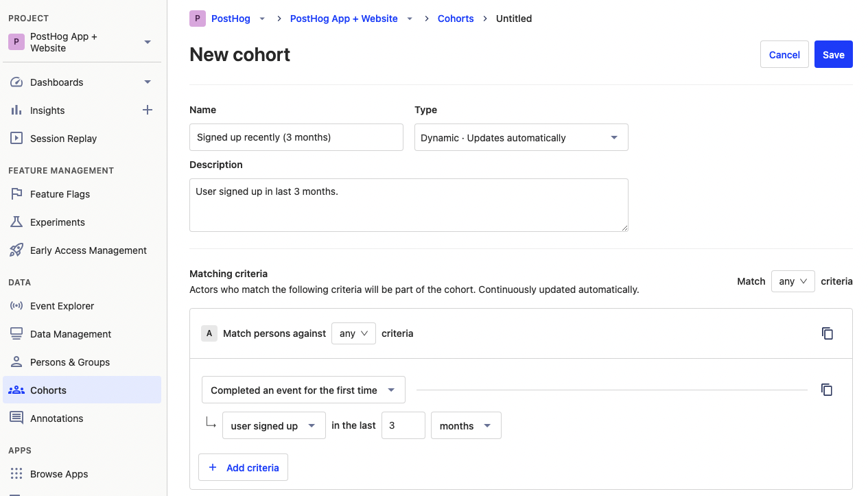
Task: Open the cohort Type dropdown
Action: click(x=521, y=137)
